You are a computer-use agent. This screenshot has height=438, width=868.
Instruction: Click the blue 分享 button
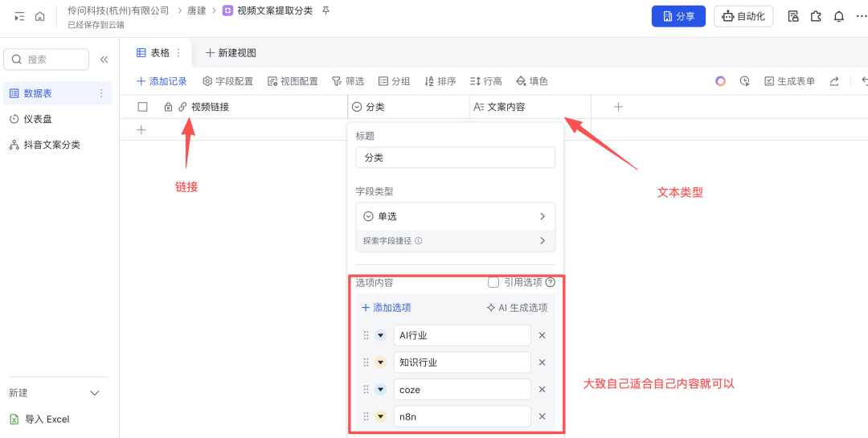point(678,16)
